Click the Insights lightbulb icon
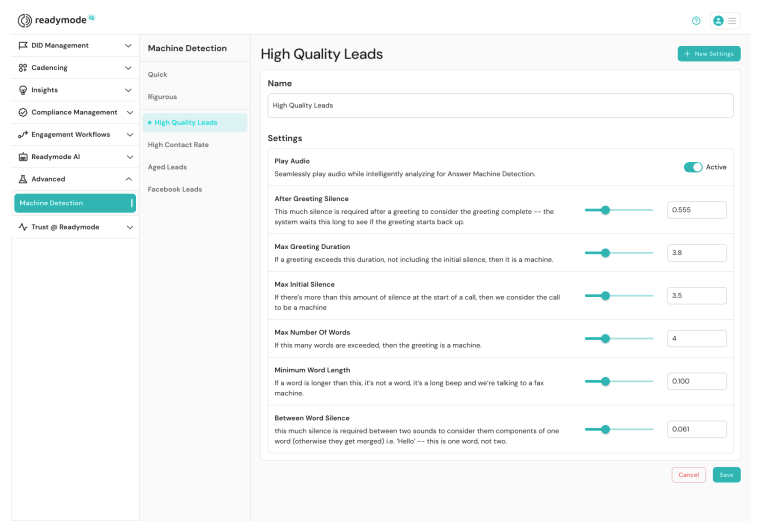The height and width of the screenshot is (526, 757). (x=23, y=90)
